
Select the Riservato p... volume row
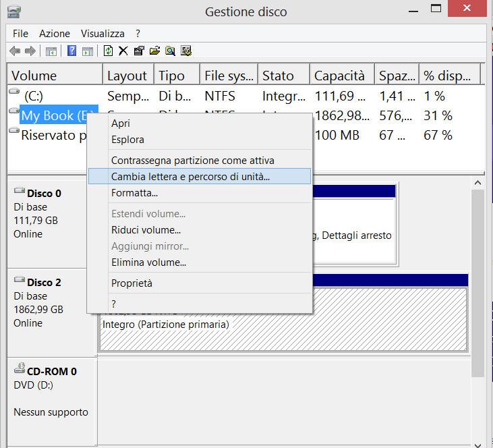click(53, 136)
